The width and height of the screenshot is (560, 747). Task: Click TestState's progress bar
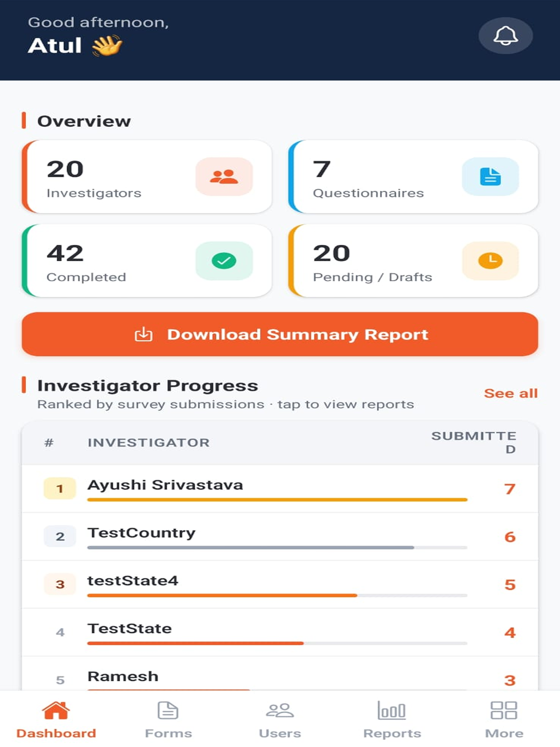tap(277, 644)
